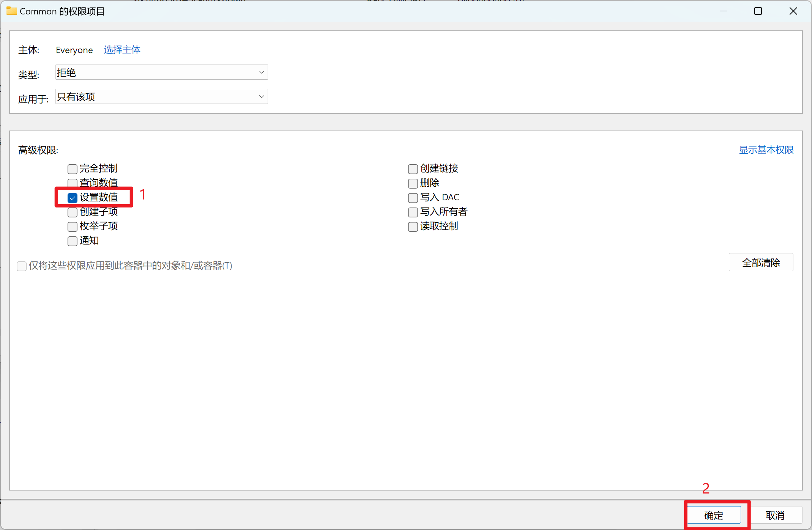Image resolution: width=812 pixels, height=530 pixels.
Task: Minimize the permission entry window
Action: [723, 11]
